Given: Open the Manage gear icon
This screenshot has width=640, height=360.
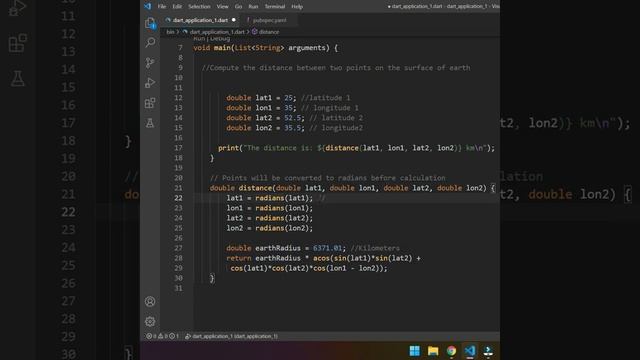Looking at the screenshot, I should [x=150, y=322].
